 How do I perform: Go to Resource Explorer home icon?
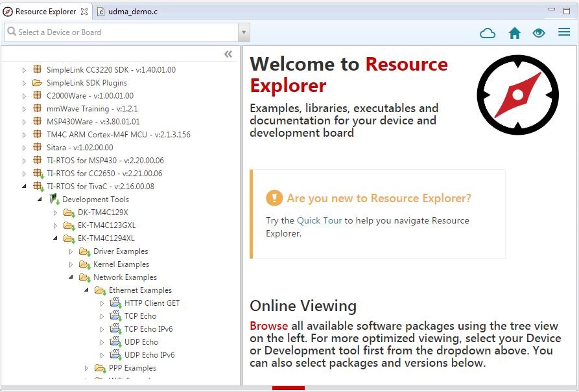pyautogui.click(x=514, y=33)
